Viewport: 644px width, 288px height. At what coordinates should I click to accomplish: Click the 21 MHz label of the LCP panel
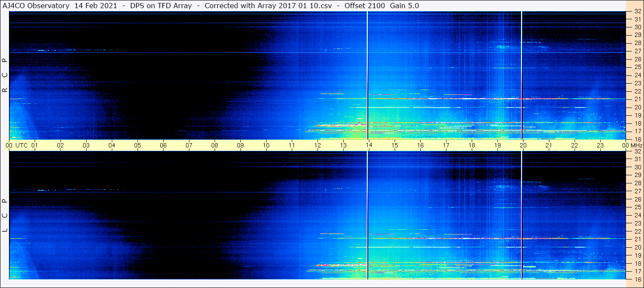(x=638, y=239)
